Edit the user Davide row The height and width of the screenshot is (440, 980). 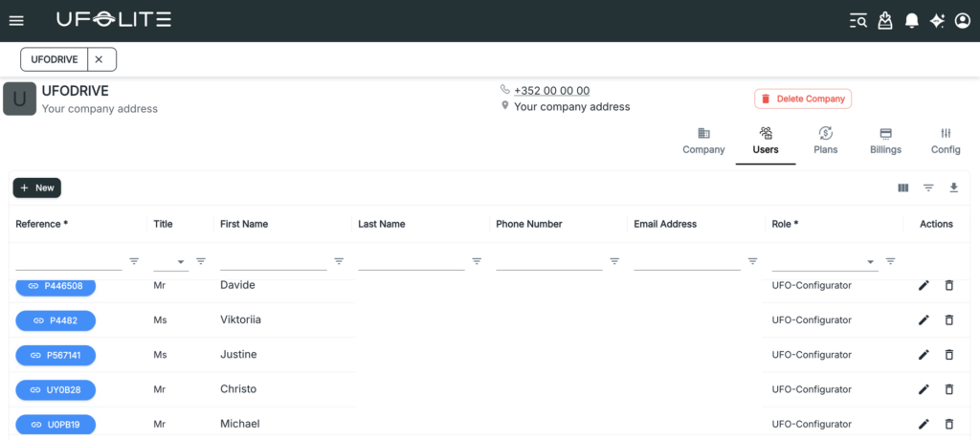924,285
